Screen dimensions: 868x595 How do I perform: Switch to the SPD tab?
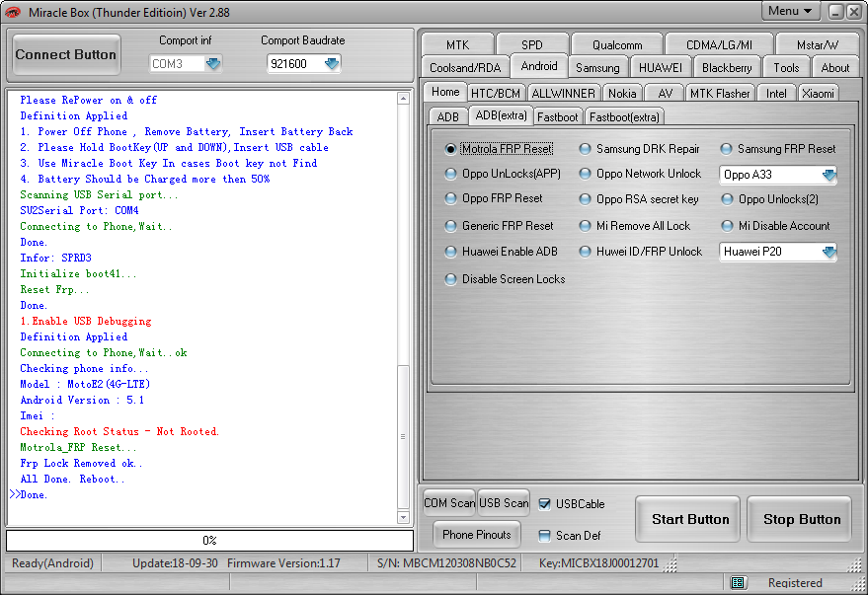coord(532,44)
